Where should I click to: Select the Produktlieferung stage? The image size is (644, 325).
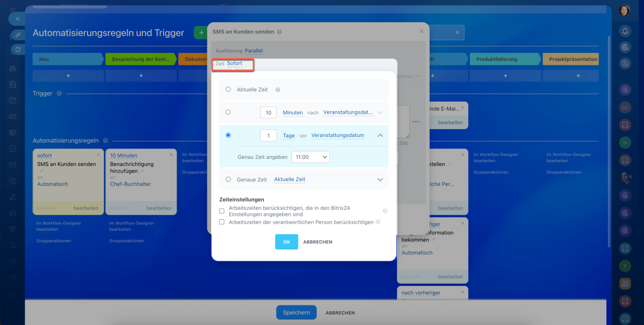click(x=506, y=59)
